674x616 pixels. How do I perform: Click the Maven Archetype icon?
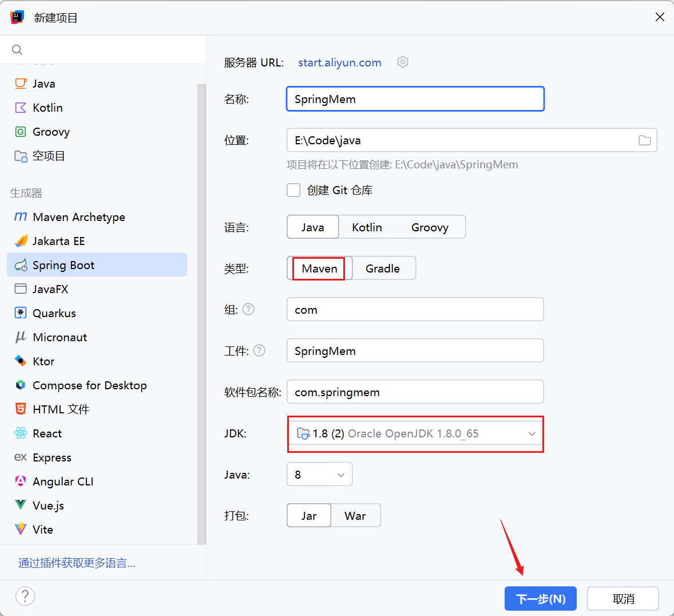tap(21, 217)
